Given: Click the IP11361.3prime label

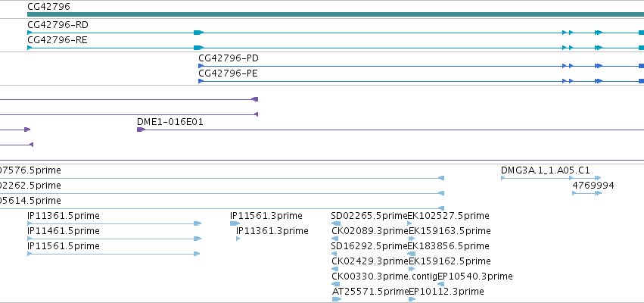Looking at the screenshot, I should [272, 231].
